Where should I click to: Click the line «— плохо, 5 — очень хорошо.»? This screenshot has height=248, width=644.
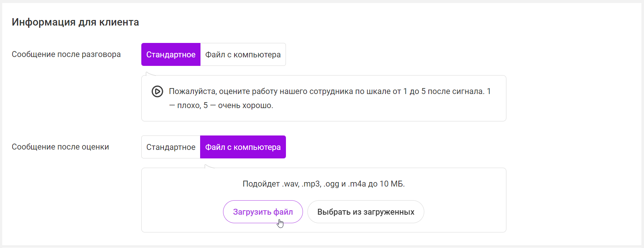pyautogui.click(x=221, y=105)
